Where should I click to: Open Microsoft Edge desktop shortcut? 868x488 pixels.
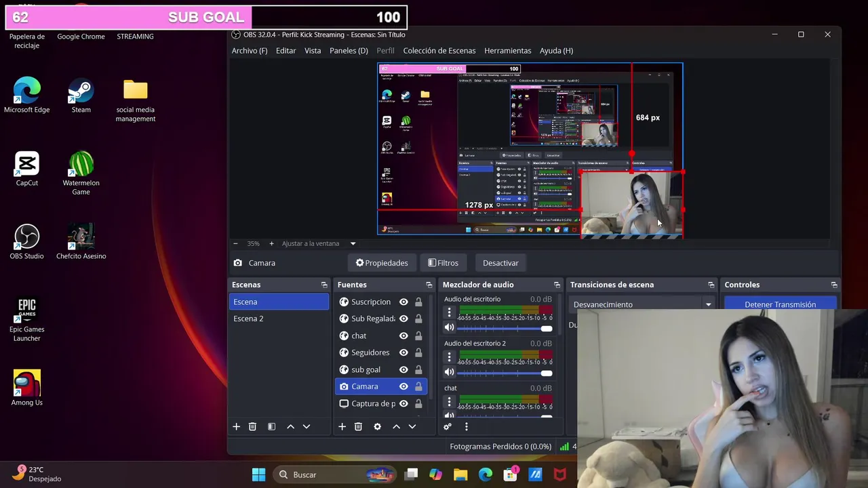click(27, 96)
